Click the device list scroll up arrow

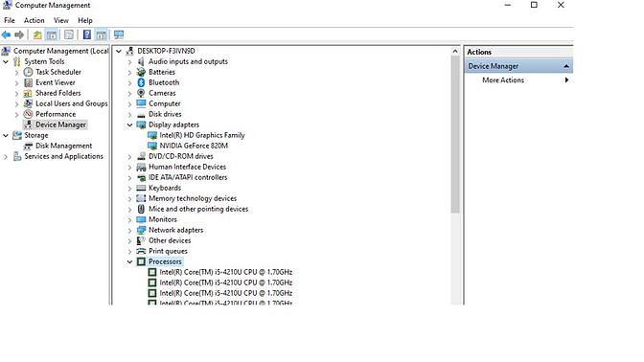pyautogui.click(x=455, y=52)
